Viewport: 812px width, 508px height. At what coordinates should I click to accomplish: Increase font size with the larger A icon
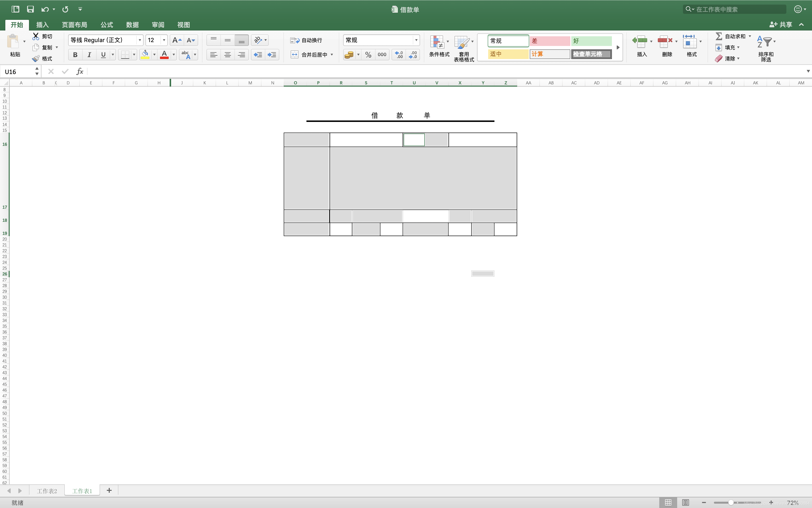[176, 40]
